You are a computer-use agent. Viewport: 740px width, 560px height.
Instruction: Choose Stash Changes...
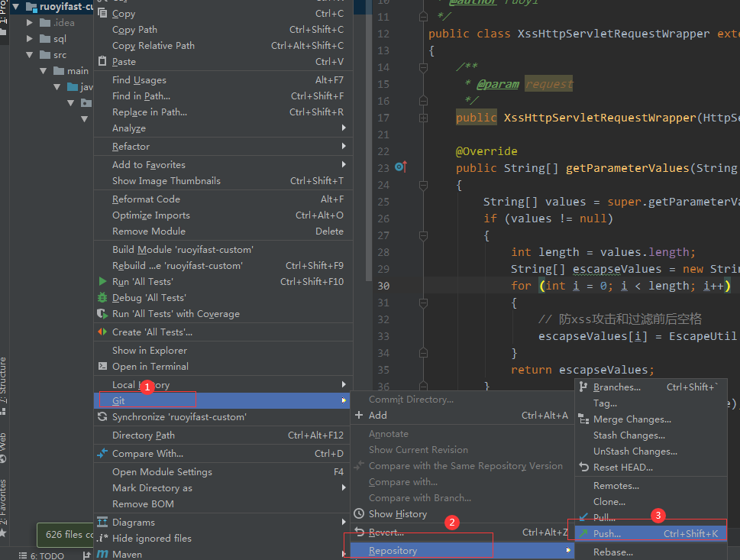point(651,435)
